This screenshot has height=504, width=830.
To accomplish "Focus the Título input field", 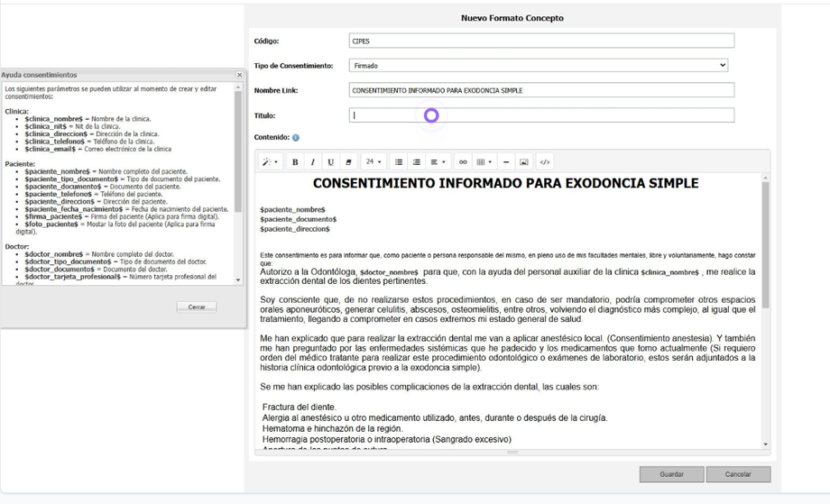I will [541, 115].
